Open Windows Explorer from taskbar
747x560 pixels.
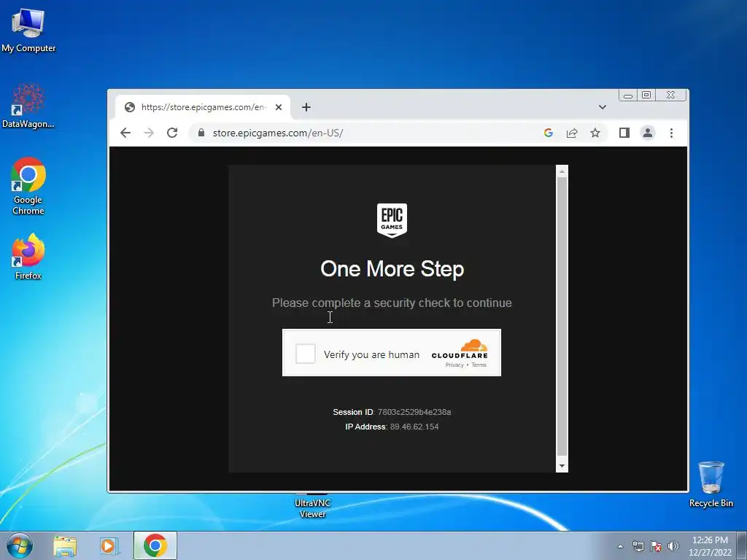(x=65, y=546)
